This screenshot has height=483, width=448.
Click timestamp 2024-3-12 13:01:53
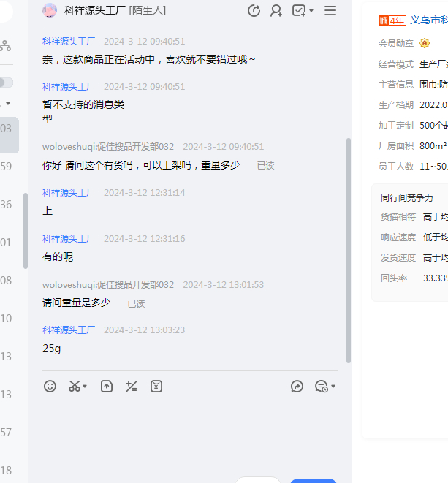[x=224, y=285]
